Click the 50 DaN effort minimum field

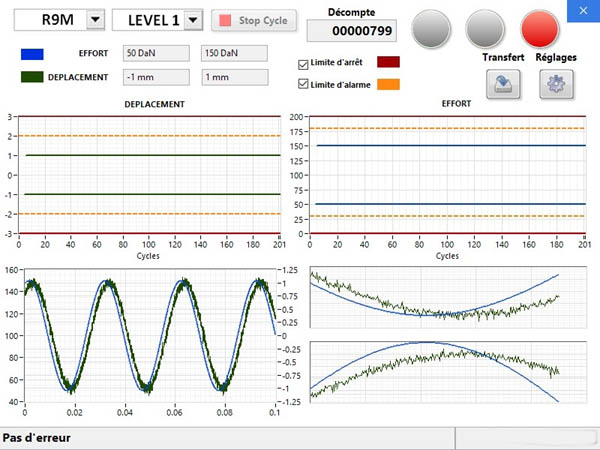158,54
